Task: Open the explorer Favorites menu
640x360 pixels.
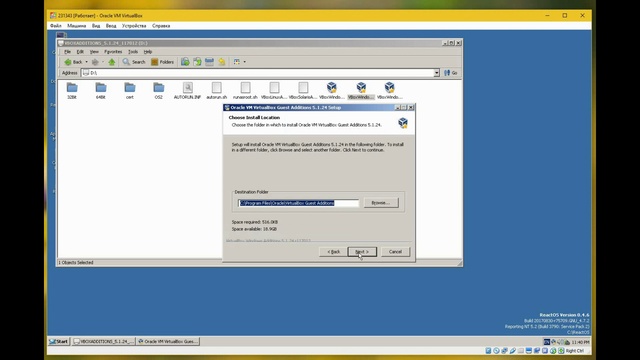Action: 113,52
